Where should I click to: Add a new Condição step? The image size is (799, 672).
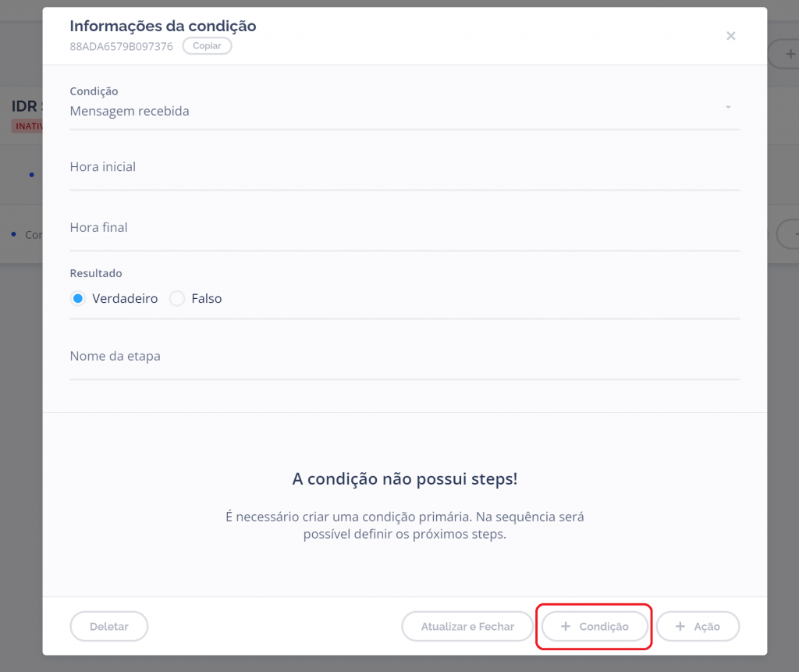(595, 627)
